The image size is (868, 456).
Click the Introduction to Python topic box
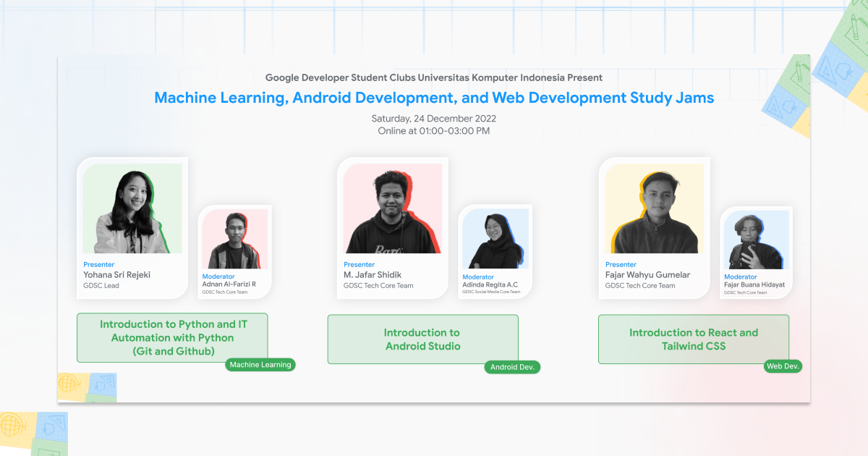tap(172, 337)
